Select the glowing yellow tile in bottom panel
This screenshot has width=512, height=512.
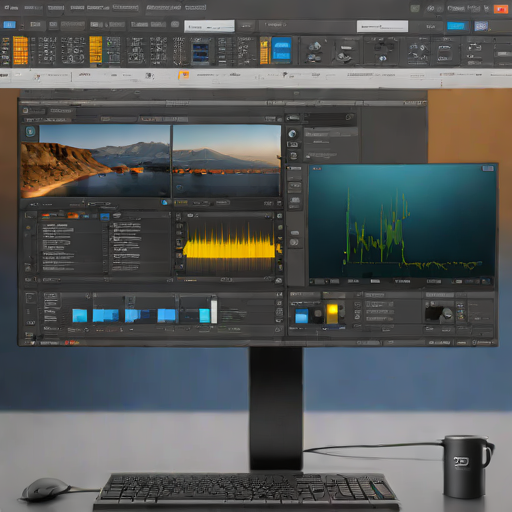click(x=332, y=313)
